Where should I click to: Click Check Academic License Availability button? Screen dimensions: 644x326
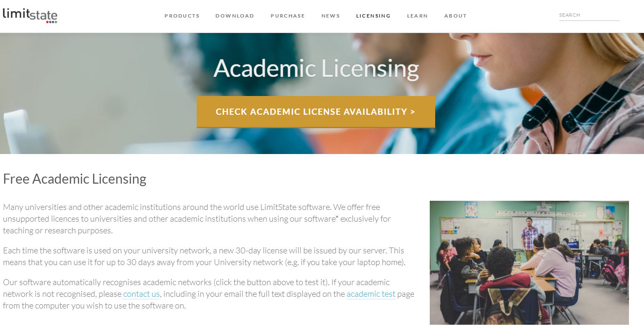tap(316, 112)
